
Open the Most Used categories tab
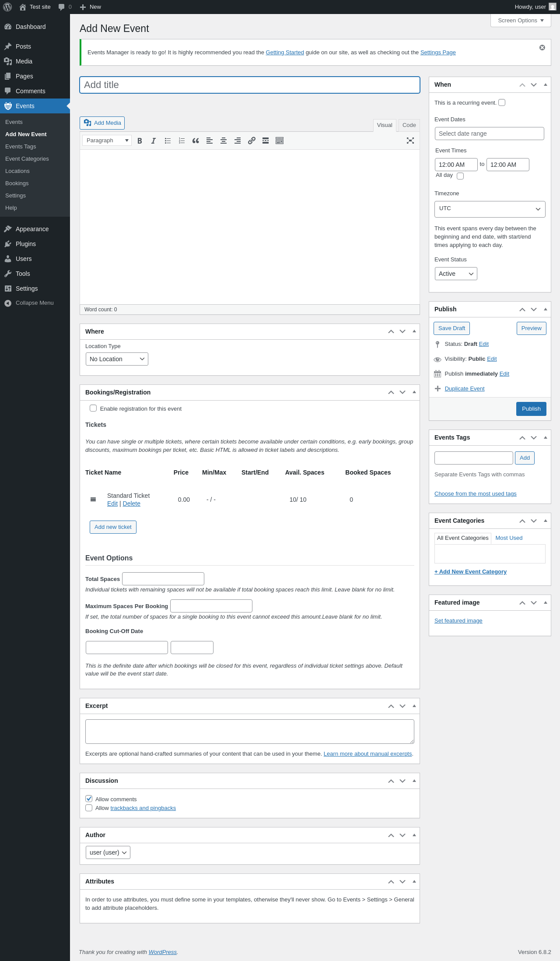coord(509,538)
